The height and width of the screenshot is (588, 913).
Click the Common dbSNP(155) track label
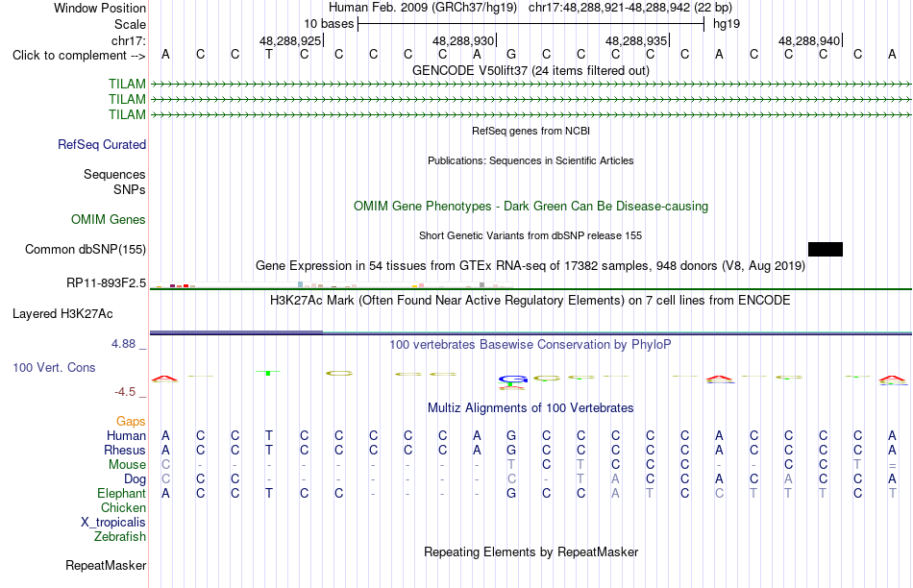(x=86, y=249)
